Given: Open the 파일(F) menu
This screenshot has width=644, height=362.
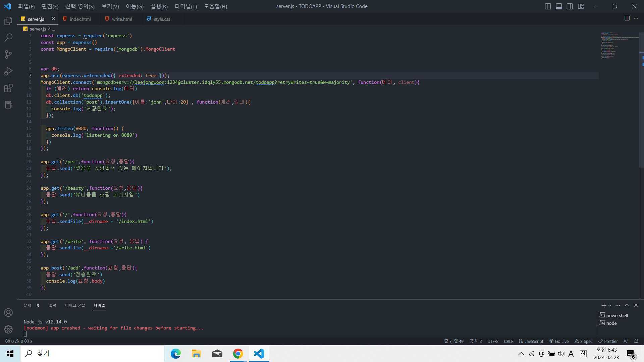Looking at the screenshot, I should click(x=26, y=6).
